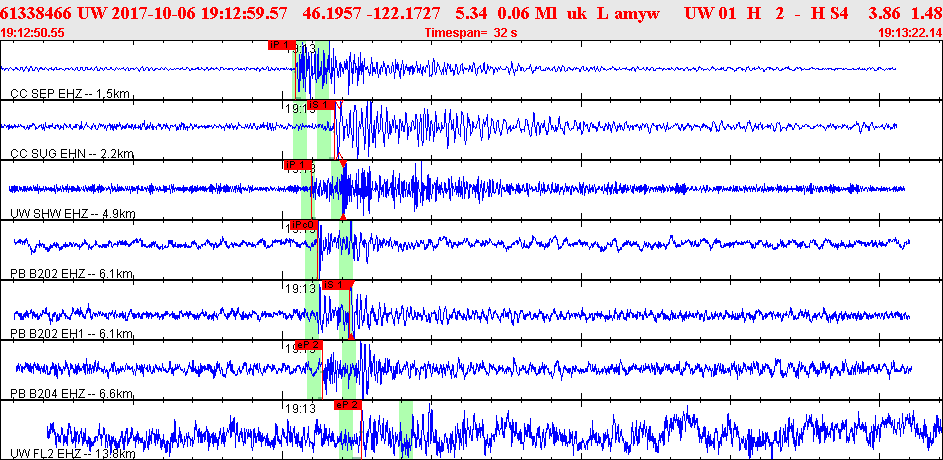The width and height of the screenshot is (943, 460).
Task: Click the amyw label in header
Action: point(639,12)
